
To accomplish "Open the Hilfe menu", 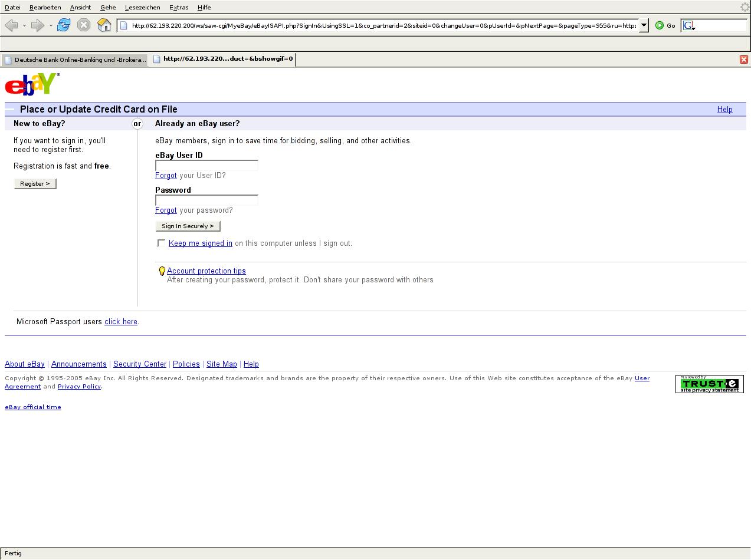I will point(204,7).
